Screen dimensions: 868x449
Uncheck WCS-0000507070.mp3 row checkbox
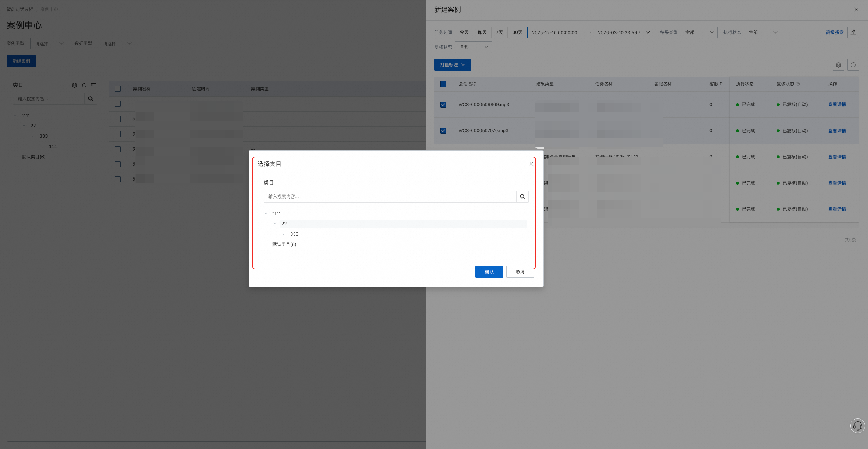[x=443, y=131]
